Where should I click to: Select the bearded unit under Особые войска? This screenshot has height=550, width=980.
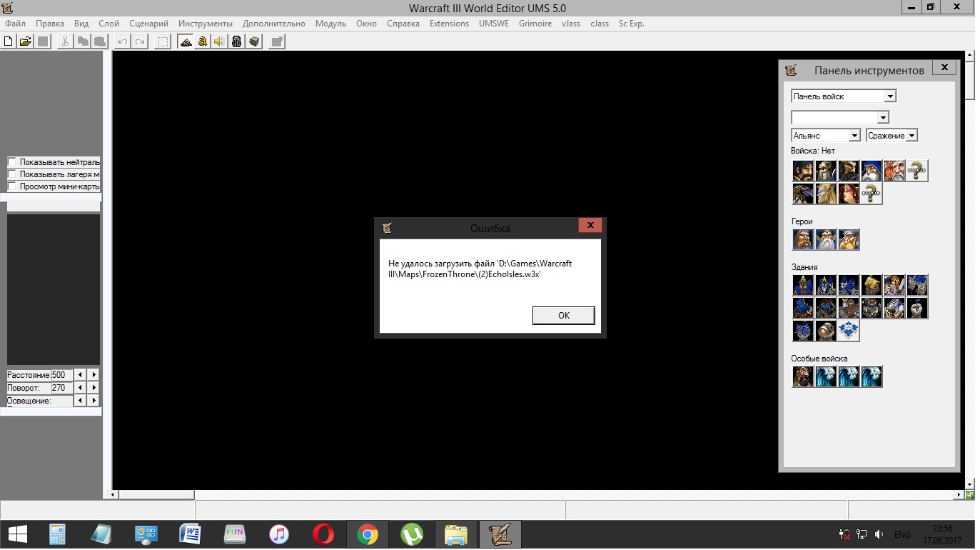[803, 376]
